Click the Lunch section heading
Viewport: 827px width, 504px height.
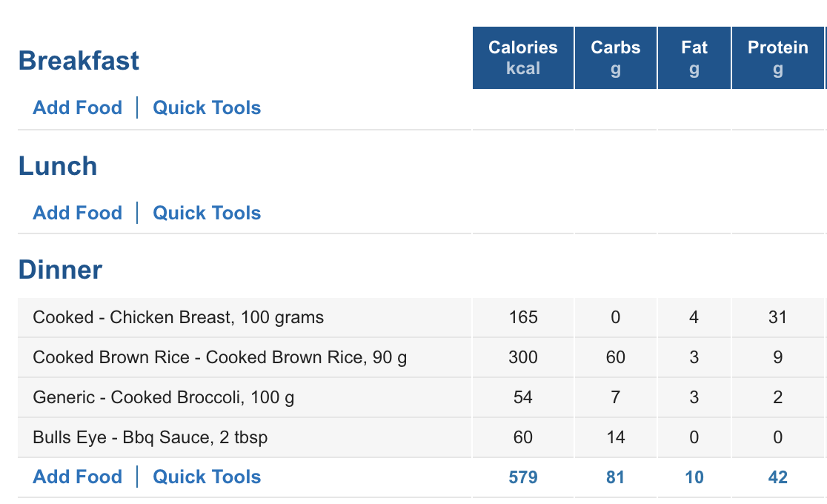tap(58, 166)
